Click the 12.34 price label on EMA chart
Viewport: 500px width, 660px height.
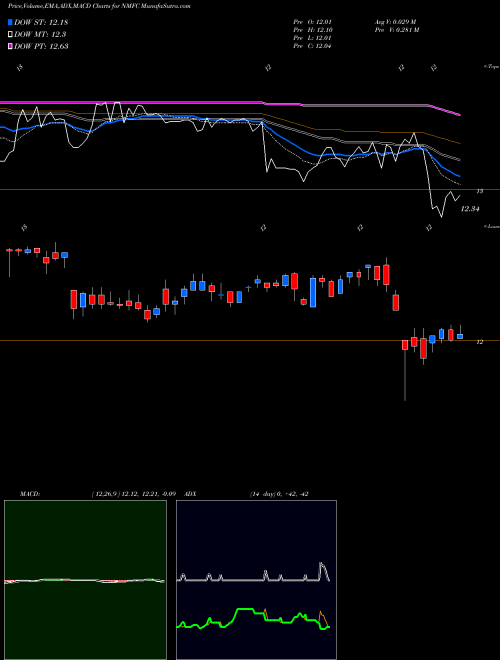470,209
